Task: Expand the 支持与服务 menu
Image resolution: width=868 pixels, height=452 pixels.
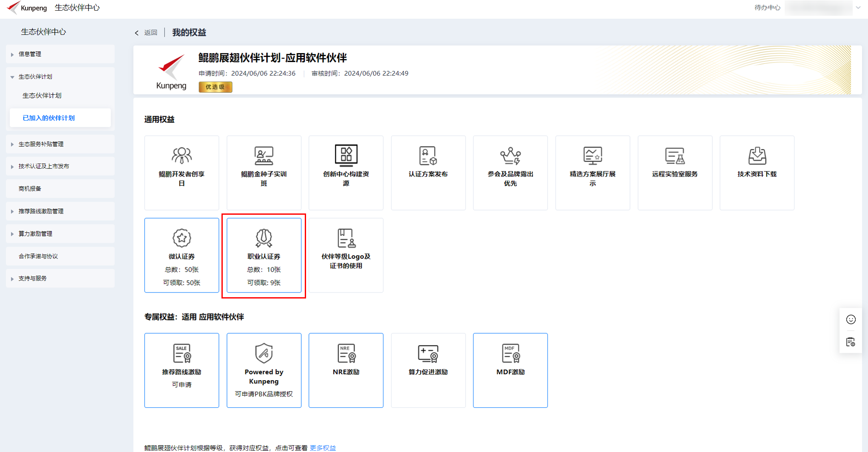Action: tap(60, 279)
